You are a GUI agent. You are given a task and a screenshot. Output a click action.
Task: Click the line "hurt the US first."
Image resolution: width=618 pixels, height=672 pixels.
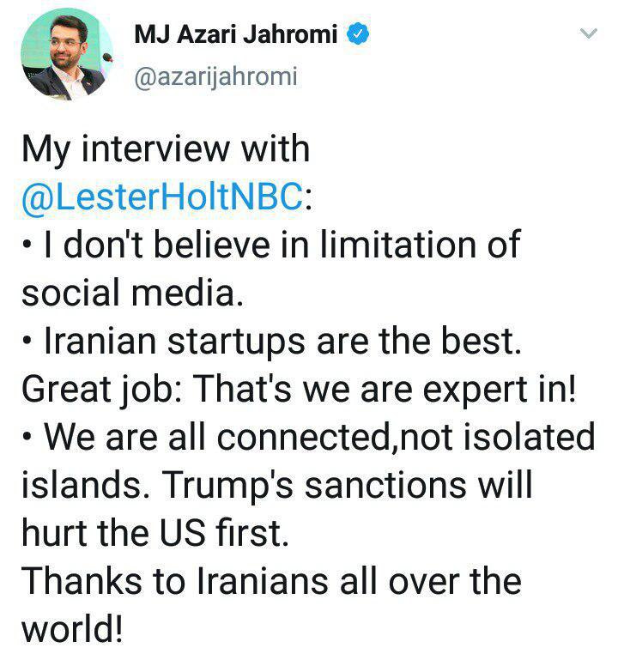[x=151, y=534]
